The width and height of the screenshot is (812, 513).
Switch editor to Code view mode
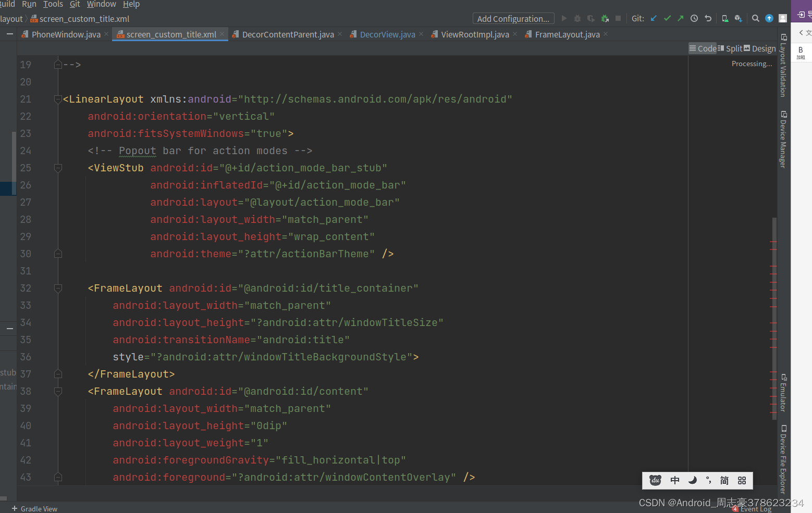703,48
